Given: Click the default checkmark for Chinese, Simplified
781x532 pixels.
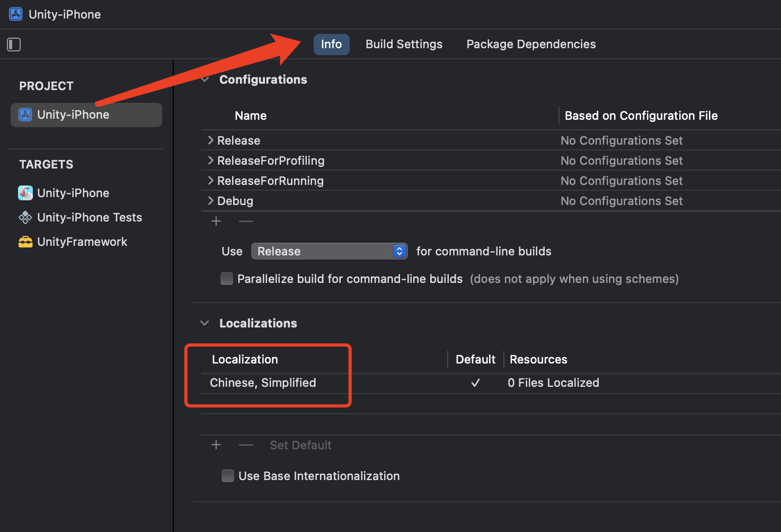Looking at the screenshot, I should click(x=475, y=383).
